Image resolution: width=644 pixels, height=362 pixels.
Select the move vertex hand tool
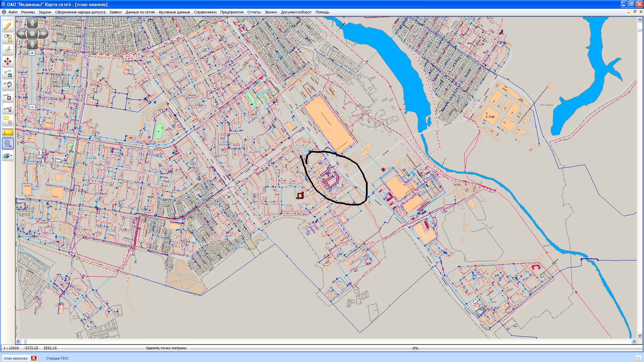point(8,85)
